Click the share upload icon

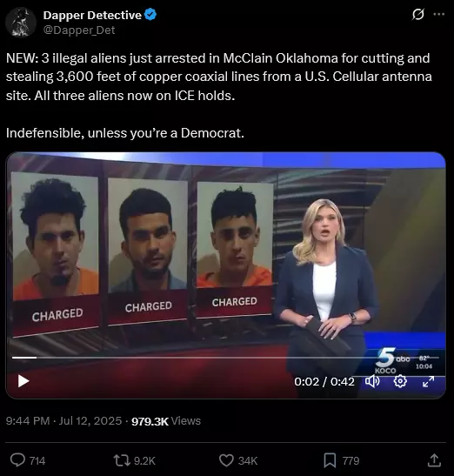point(434,460)
